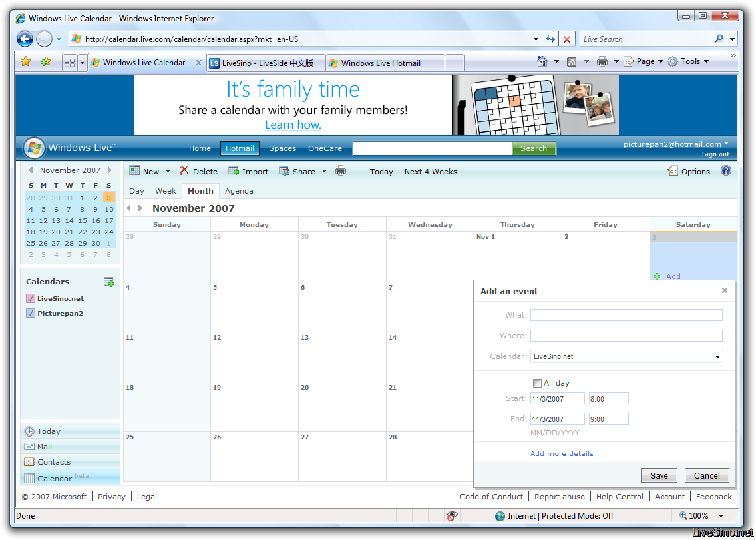Open Mail from the left sidebar
This screenshot has width=756, height=540.
(x=71, y=446)
